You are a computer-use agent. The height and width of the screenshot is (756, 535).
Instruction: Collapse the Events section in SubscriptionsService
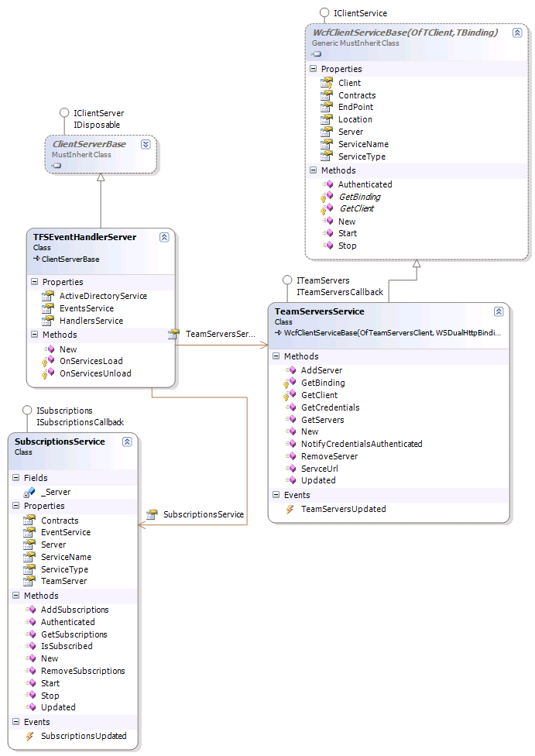(16, 722)
